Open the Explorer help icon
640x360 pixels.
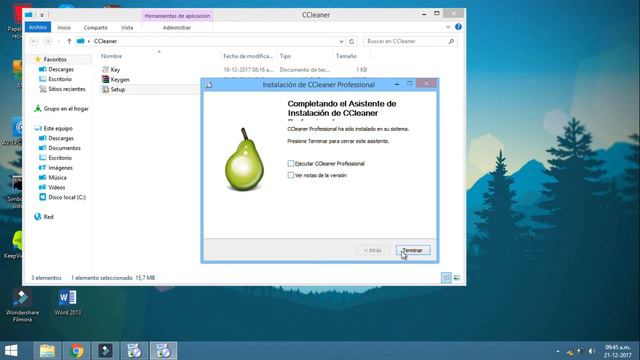(x=458, y=27)
